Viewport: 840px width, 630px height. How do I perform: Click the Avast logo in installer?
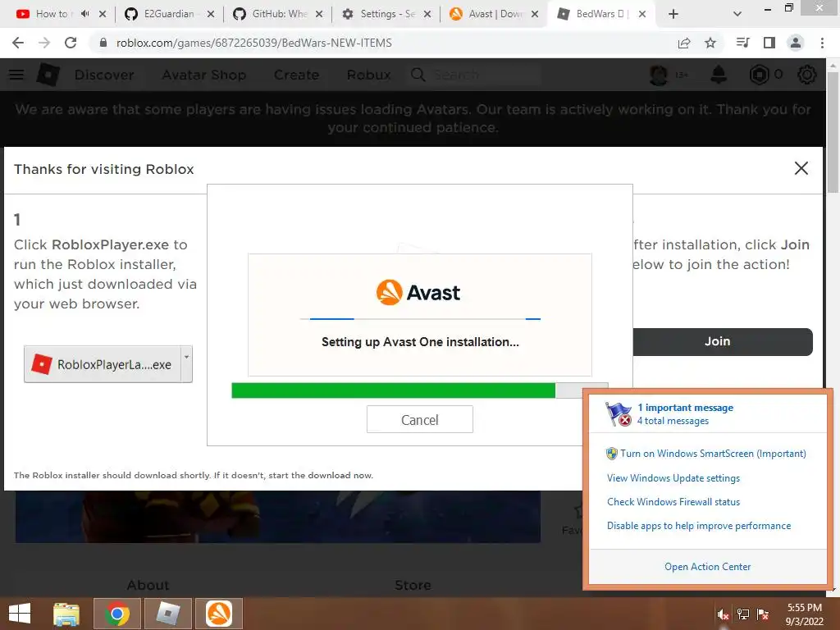pos(418,293)
